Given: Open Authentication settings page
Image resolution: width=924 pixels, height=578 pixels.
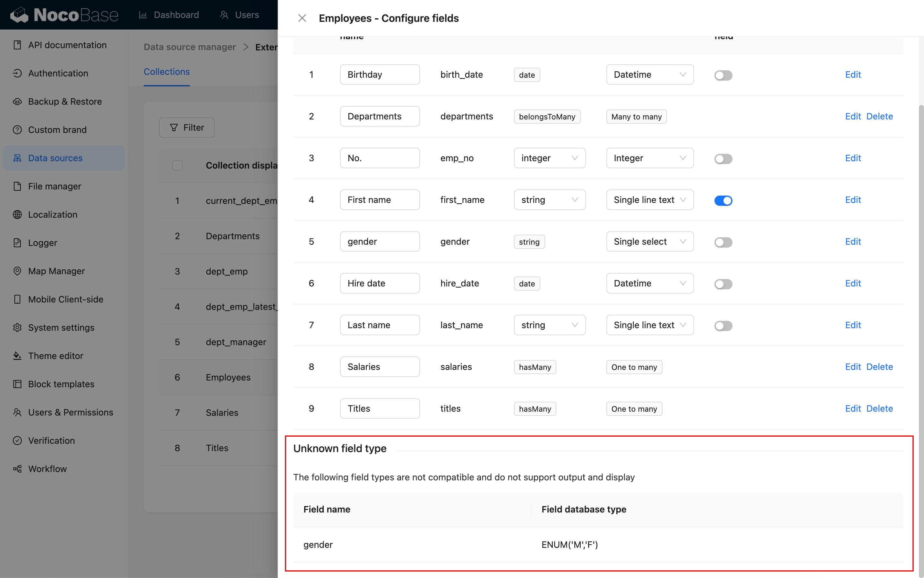Looking at the screenshot, I should click(x=64, y=74).
